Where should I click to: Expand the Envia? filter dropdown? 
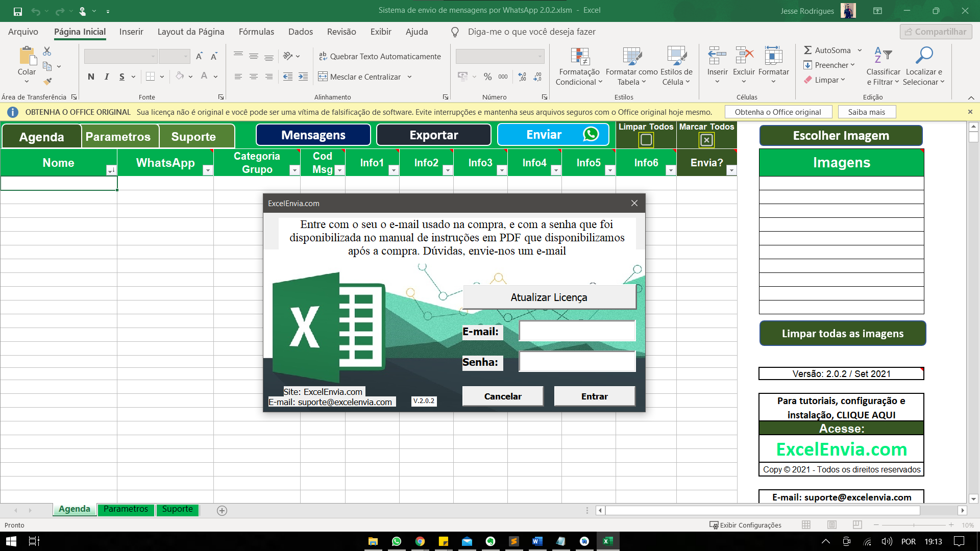tap(732, 170)
